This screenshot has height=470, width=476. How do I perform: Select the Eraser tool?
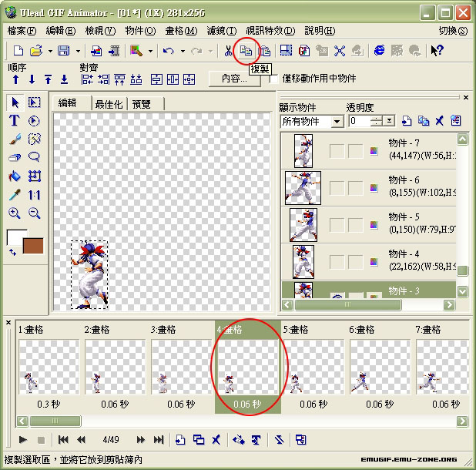click(x=15, y=157)
